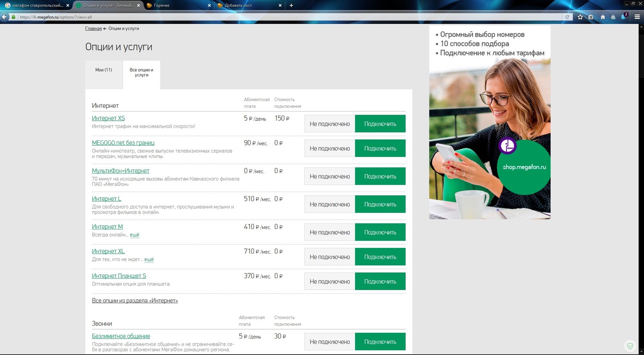The height and width of the screenshot is (355, 644).
Task: Click 'Не подключено' status for Безлимитное общение
Action: click(x=330, y=342)
